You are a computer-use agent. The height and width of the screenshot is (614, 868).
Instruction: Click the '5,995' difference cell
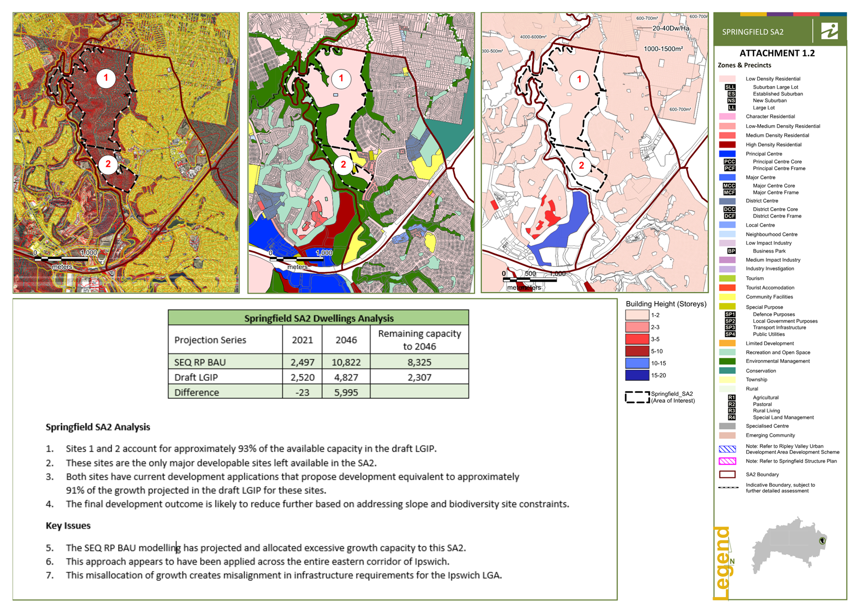[346, 392]
